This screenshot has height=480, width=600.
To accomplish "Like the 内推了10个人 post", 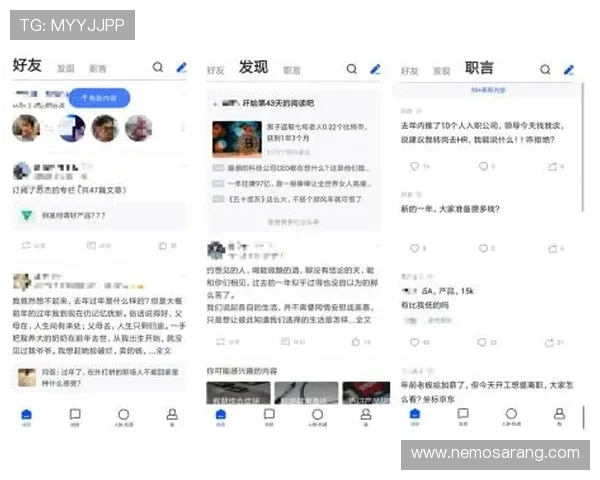I will pyautogui.click(x=420, y=166).
